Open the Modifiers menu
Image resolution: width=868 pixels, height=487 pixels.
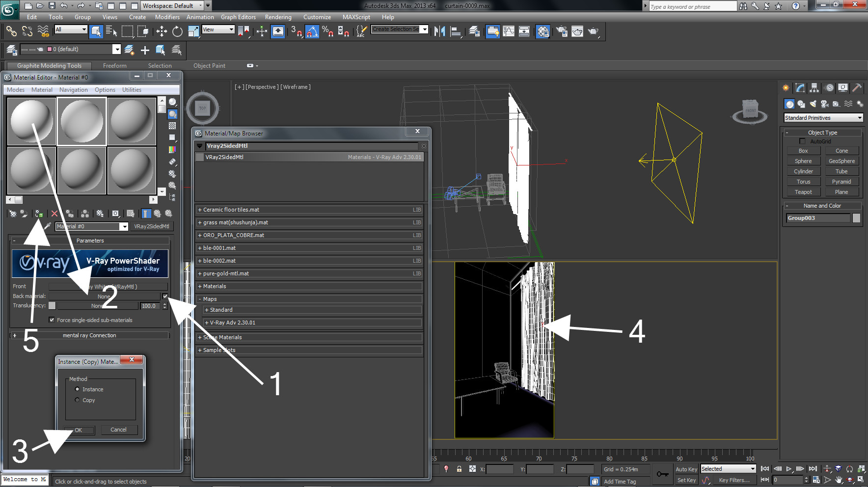(x=167, y=17)
